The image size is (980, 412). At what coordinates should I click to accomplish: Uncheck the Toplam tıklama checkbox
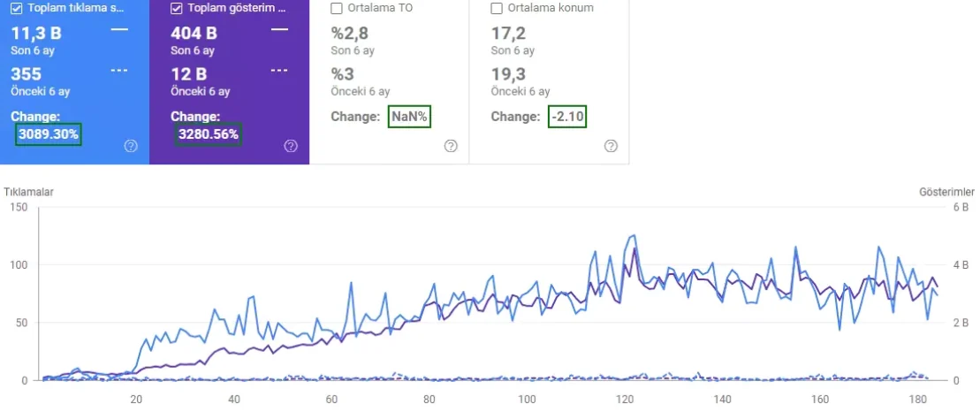click(x=18, y=9)
